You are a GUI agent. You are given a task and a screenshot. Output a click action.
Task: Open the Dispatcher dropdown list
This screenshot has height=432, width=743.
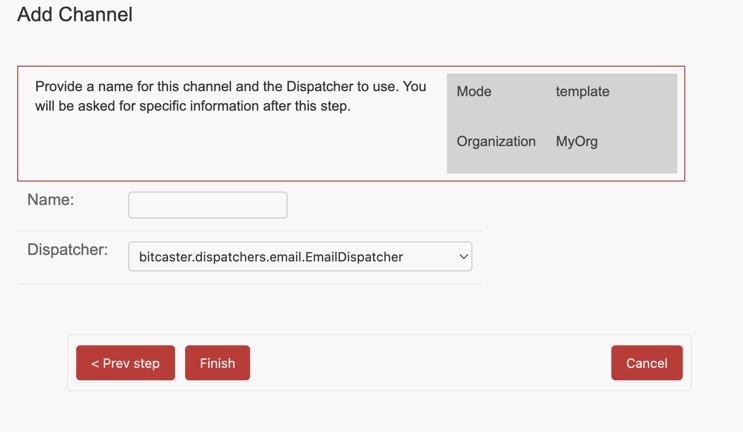point(300,256)
